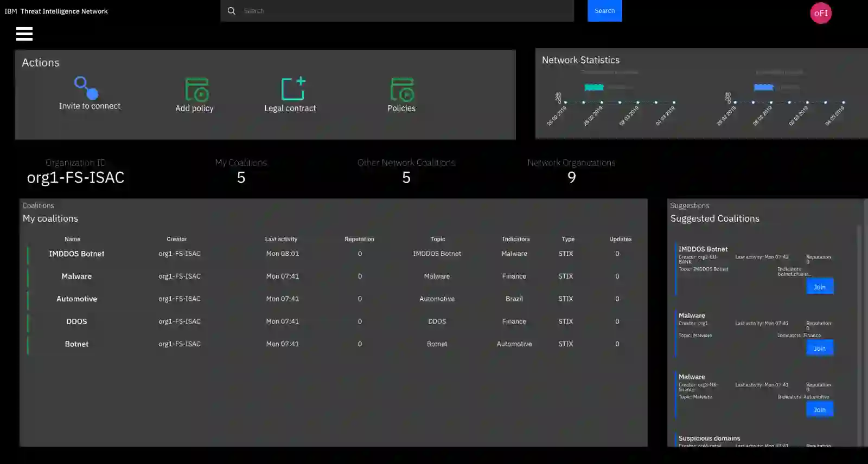The height and width of the screenshot is (464, 868).
Task: Click the Topic column header
Action: (x=438, y=239)
